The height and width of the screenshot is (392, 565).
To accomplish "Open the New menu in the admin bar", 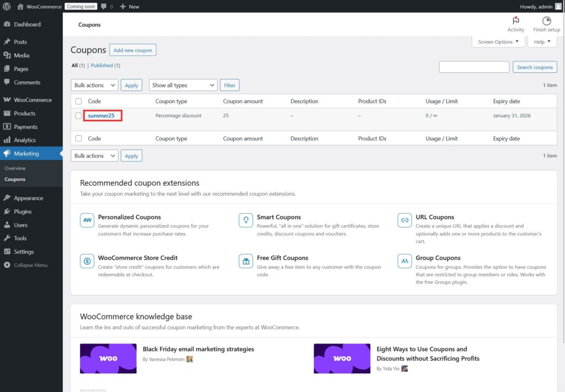I will (x=129, y=6).
